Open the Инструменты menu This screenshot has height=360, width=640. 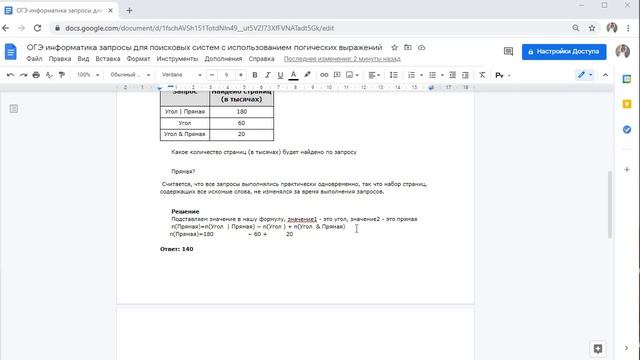pyautogui.click(x=177, y=59)
